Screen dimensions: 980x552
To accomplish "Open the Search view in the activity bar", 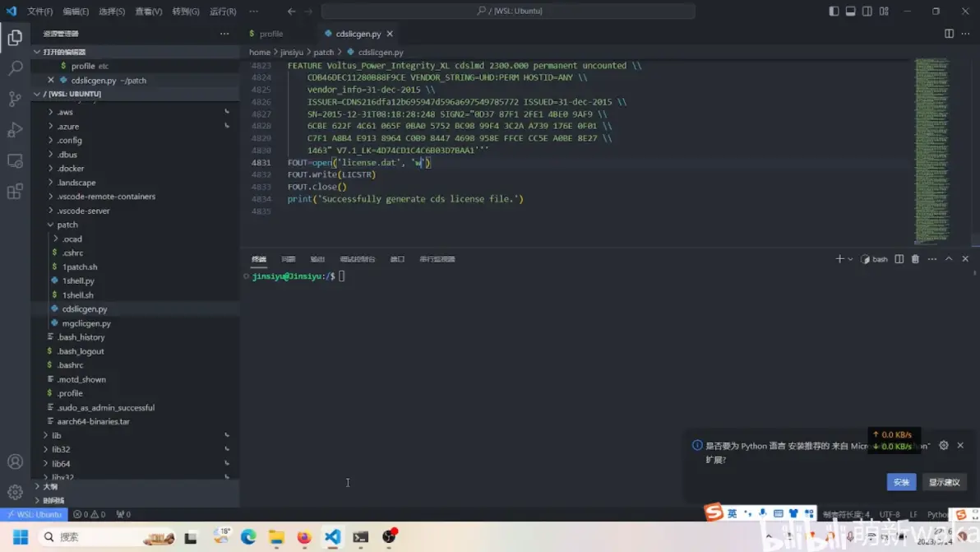I will (15, 67).
